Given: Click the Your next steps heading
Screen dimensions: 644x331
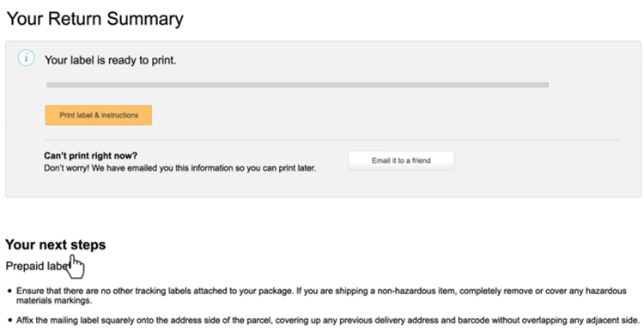Looking at the screenshot, I should [56, 244].
